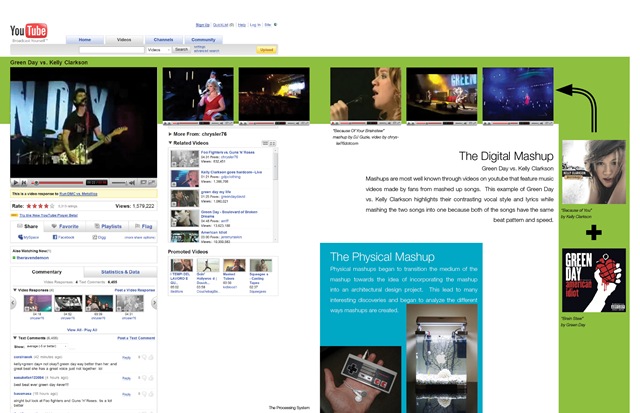
Task: Seek on the main video's red progress bar
Action: tap(58, 183)
